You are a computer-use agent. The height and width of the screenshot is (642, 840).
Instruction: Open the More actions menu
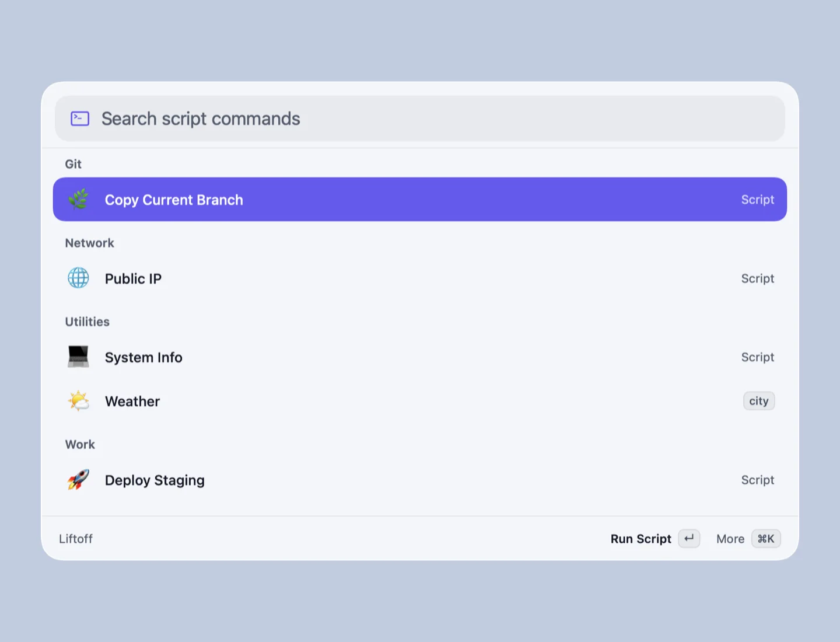click(x=730, y=539)
